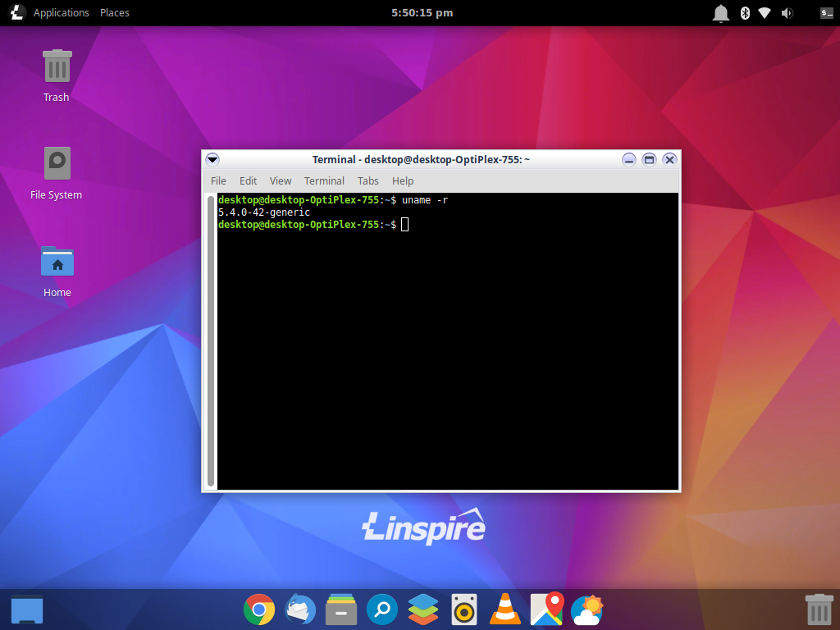Screen dimensions: 840x630
Task: Launch VLC media player from the dock
Action: (505, 609)
